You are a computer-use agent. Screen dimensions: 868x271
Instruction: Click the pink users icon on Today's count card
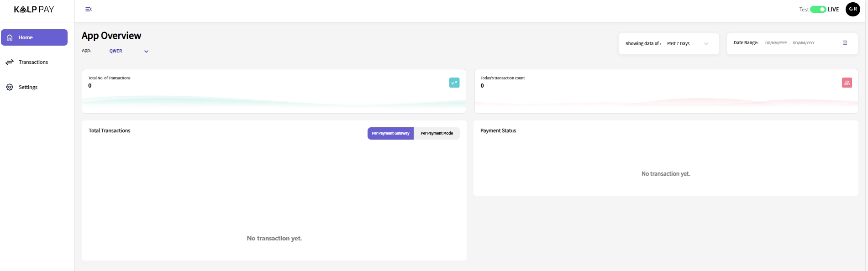point(847,83)
